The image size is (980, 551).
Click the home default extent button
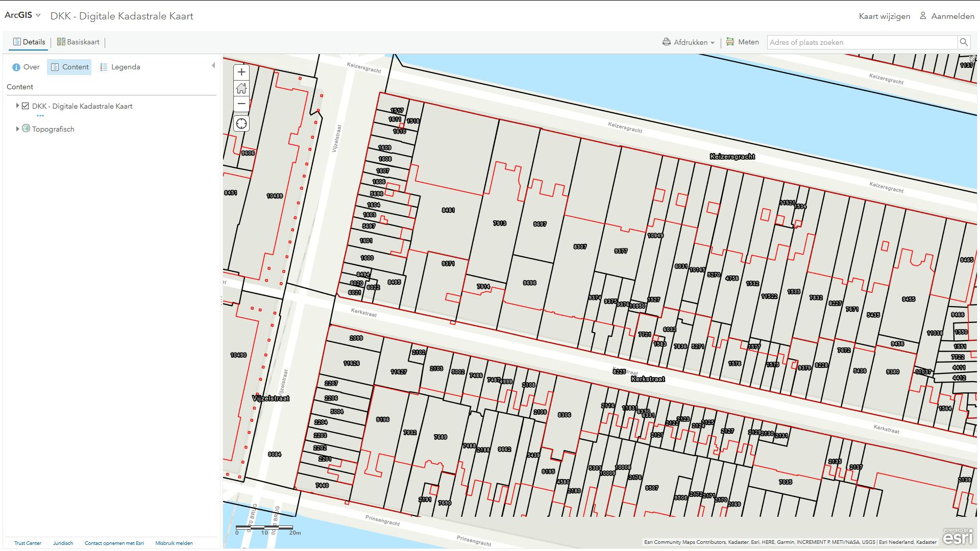coord(241,88)
